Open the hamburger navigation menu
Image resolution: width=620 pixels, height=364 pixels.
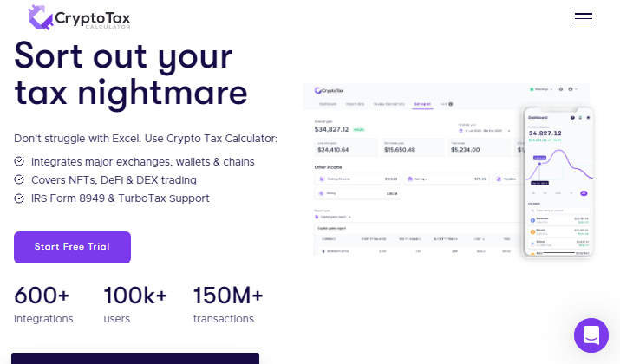584,18
